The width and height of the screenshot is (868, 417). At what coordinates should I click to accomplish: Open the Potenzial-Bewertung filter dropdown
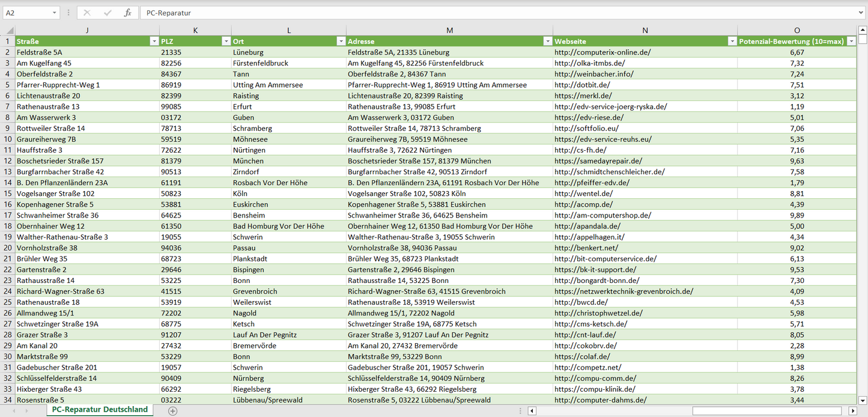(x=851, y=41)
